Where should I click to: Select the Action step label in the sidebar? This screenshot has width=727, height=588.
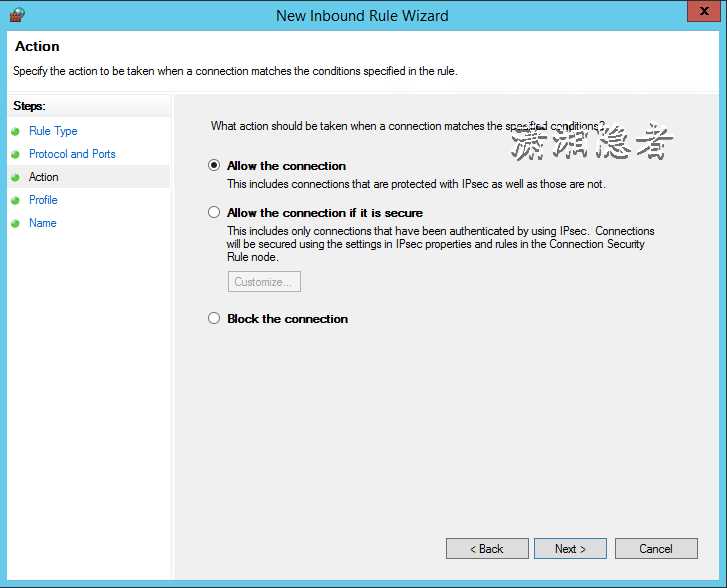click(x=44, y=177)
